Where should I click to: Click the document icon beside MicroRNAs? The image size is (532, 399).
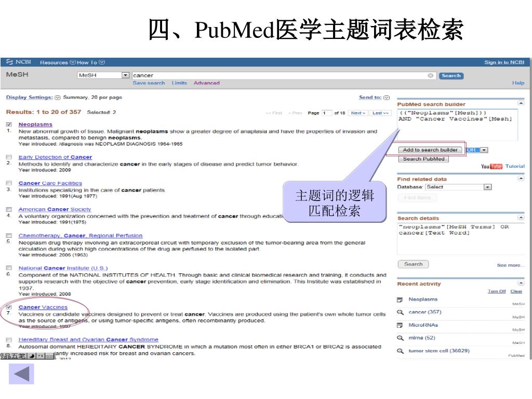400,325
